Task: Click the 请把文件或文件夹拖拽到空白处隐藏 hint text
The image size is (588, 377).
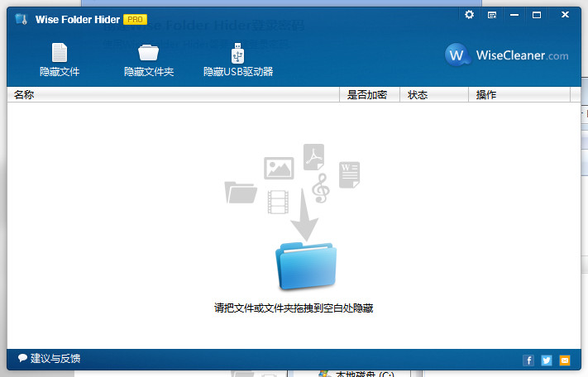Action: click(294, 308)
